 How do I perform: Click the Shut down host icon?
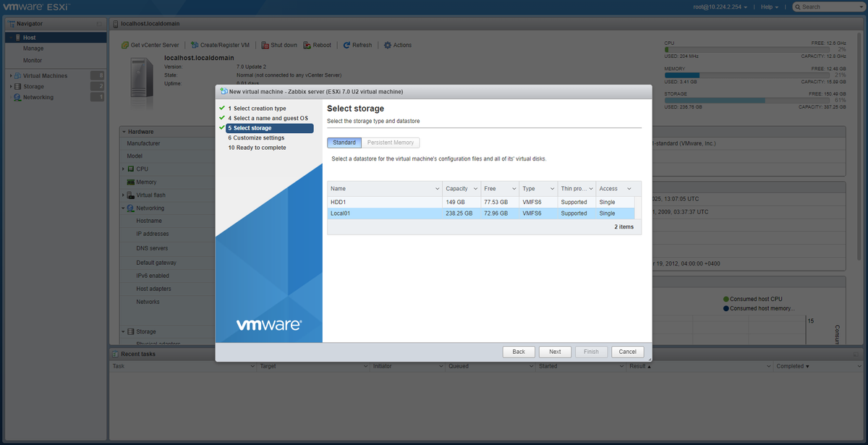[x=265, y=45]
